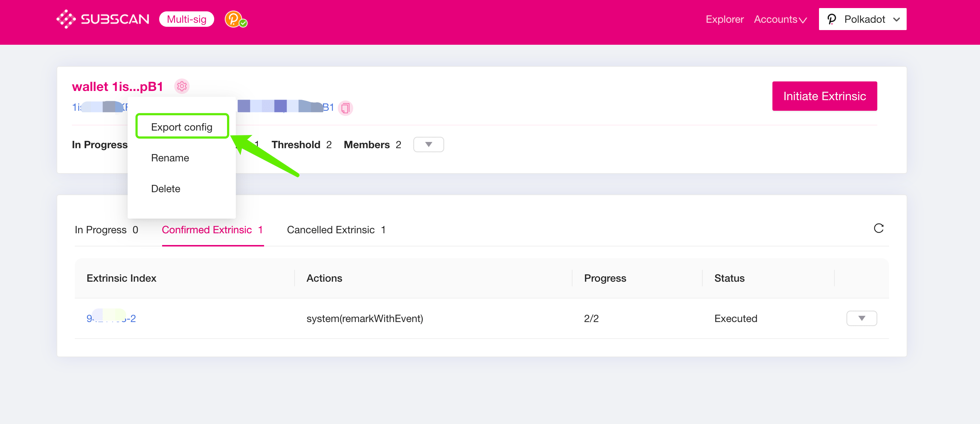Image resolution: width=980 pixels, height=424 pixels.
Task: Choose Delete in wallet menu
Action: click(x=165, y=189)
